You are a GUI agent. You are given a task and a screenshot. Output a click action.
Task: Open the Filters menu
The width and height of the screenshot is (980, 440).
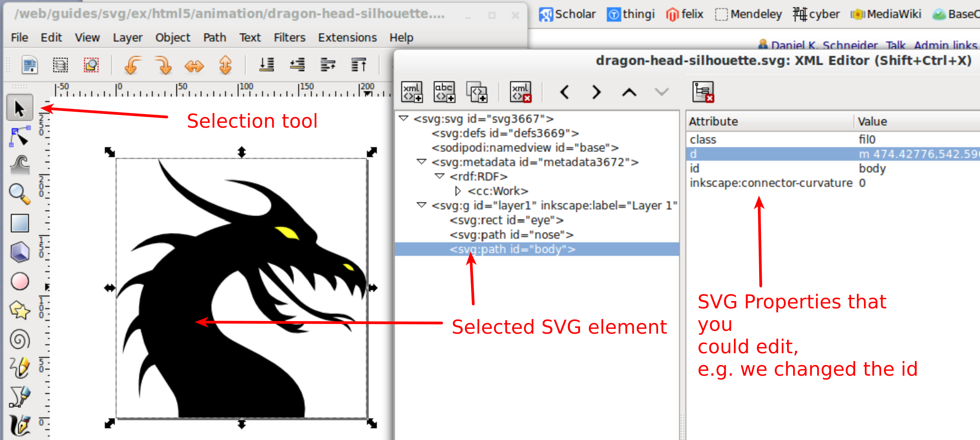pos(289,37)
